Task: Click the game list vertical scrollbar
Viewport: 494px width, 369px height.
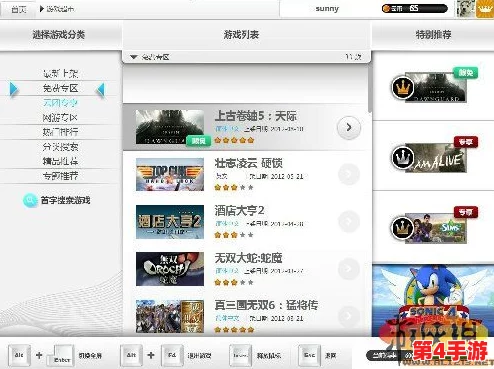Action: (370, 88)
